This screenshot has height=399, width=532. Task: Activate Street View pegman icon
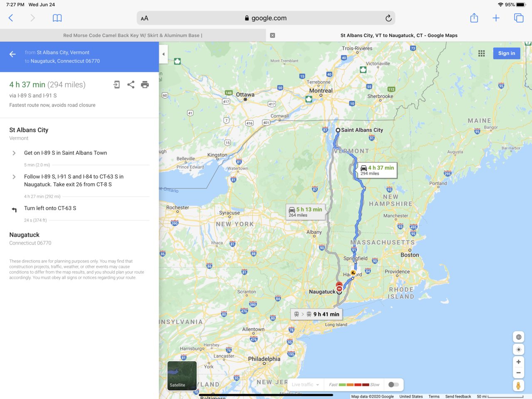(519, 386)
